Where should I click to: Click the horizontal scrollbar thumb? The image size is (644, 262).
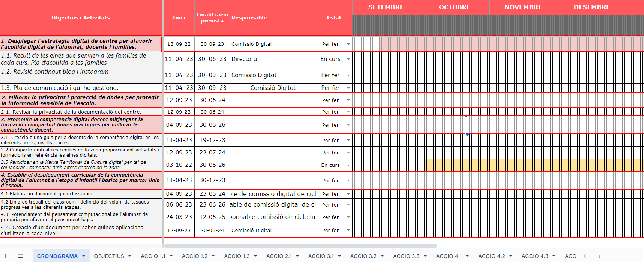click(300, 246)
